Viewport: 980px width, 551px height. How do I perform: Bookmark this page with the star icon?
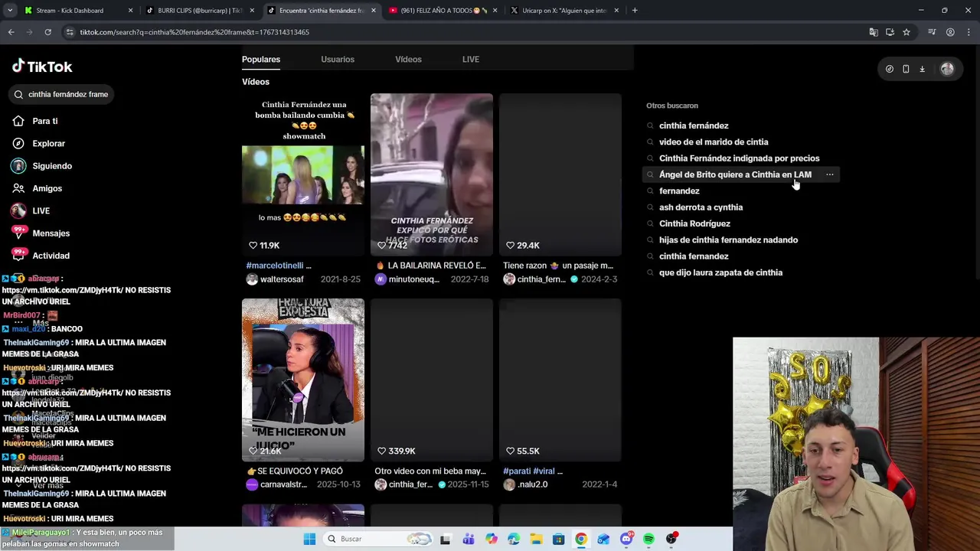[906, 32]
